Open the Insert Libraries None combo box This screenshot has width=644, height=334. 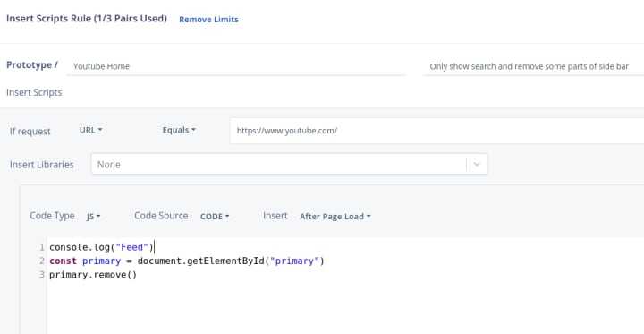(x=289, y=165)
